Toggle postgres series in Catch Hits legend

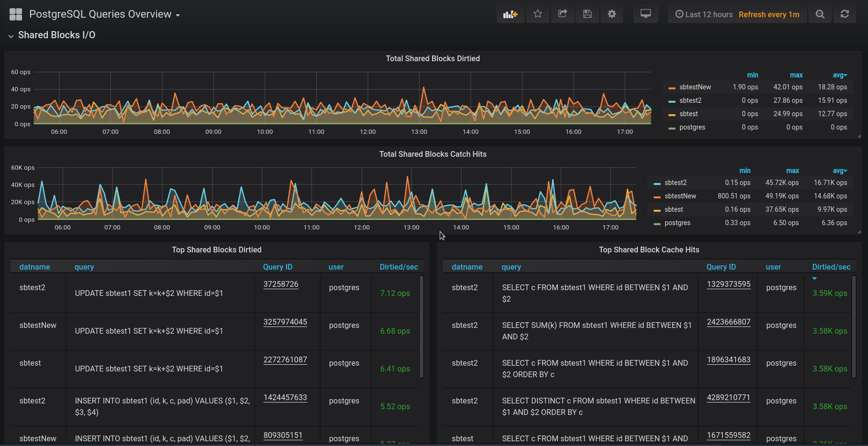(677, 223)
